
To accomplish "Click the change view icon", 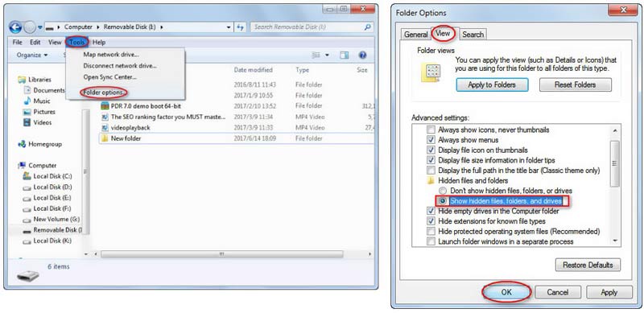I will [316, 55].
